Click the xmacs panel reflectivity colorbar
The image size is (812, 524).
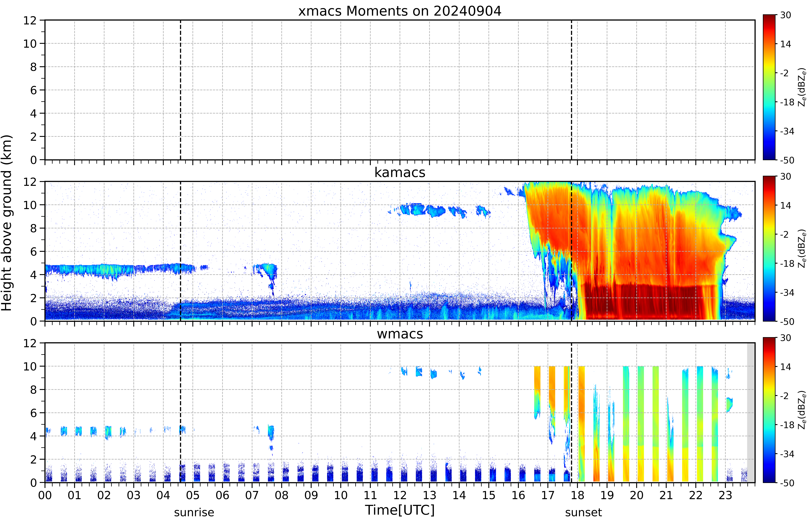[x=769, y=87]
